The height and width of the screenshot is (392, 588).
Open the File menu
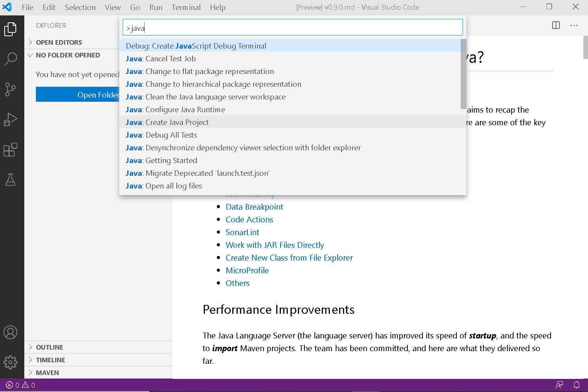(27, 7)
